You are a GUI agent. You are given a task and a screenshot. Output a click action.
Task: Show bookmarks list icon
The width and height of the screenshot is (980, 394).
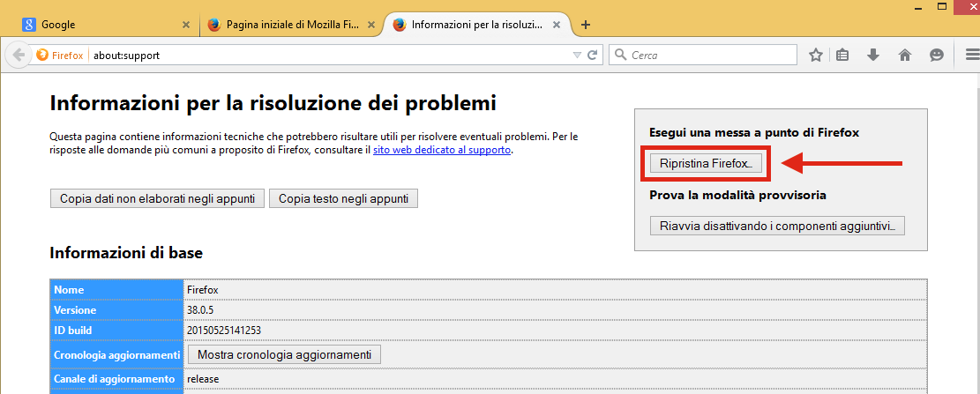[842, 55]
